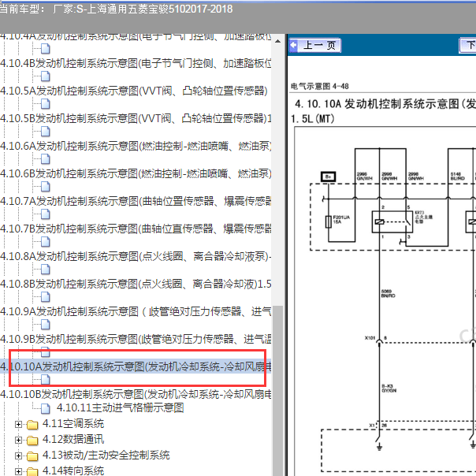Open 4.14转向系统 label
476x476 pixels.
point(73,471)
